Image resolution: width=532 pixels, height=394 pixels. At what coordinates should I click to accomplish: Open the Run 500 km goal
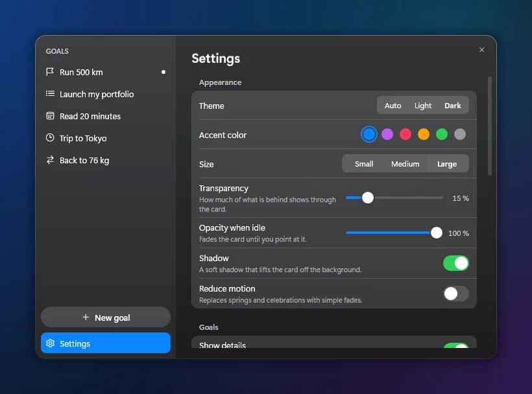tap(106, 72)
